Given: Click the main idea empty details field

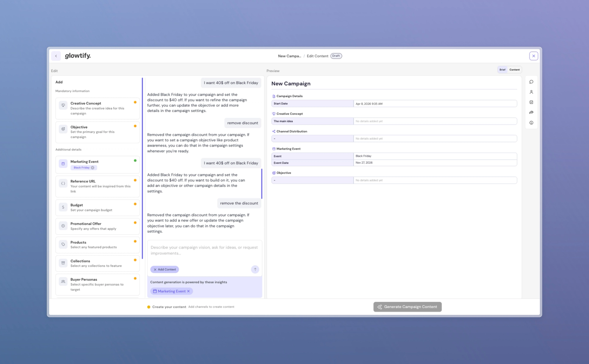Looking at the screenshot, I should coord(435,121).
